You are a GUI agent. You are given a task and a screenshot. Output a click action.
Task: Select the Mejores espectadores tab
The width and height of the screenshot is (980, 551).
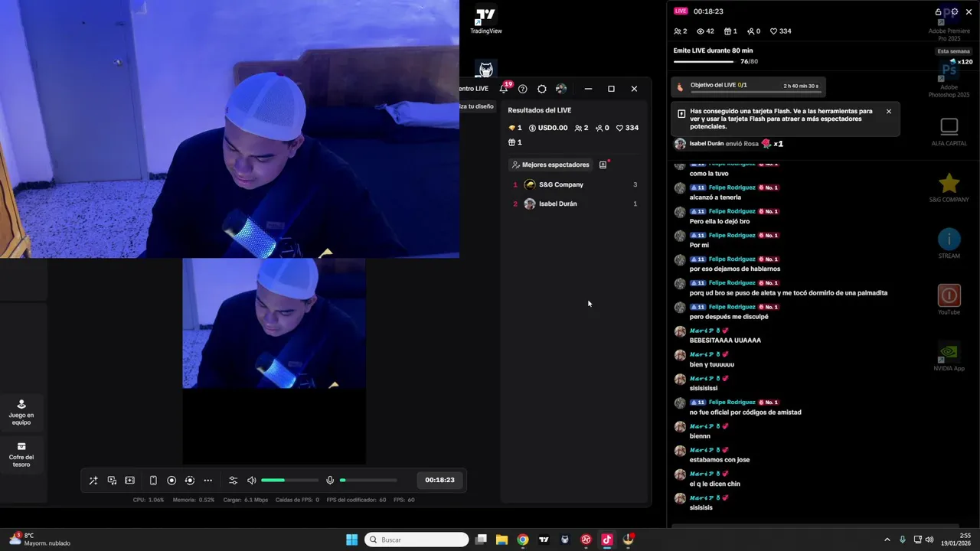click(551, 165)
